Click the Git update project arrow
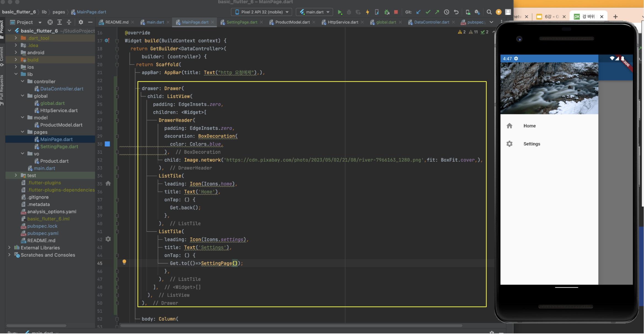 [x=418, y=12]
